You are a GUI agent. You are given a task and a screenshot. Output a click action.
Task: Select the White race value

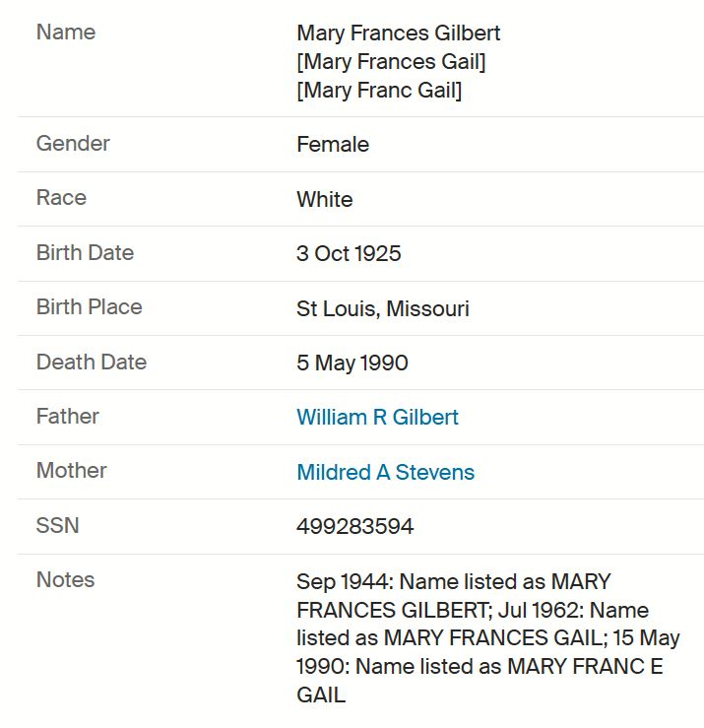[324, 199]
